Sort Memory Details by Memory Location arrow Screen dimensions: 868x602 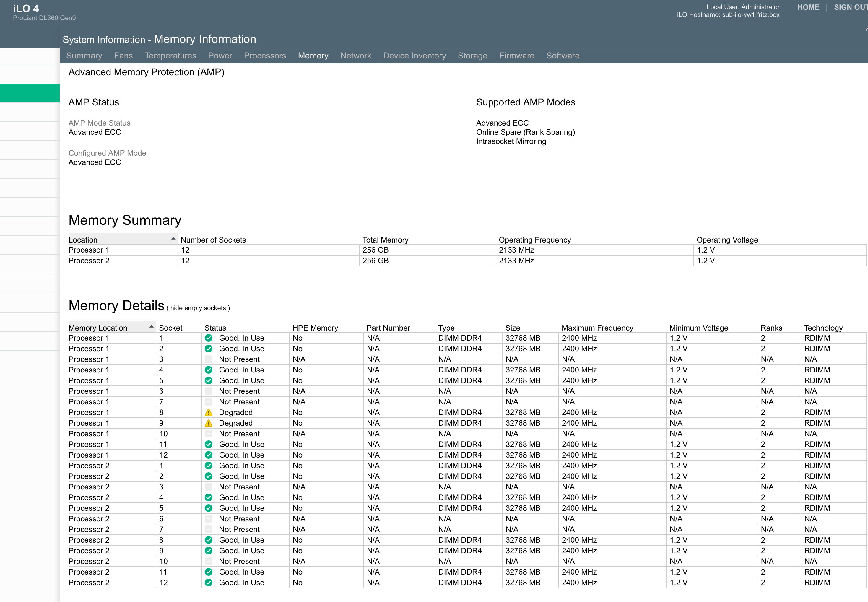(x=151, y=327)
